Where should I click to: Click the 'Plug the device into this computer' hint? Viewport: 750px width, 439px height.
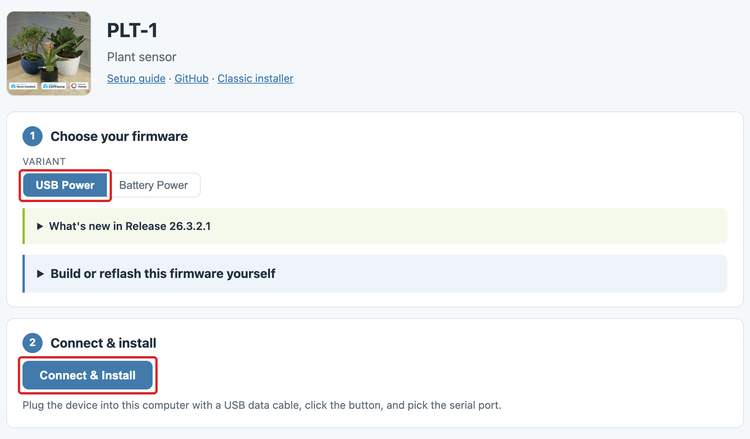(262, 405)
